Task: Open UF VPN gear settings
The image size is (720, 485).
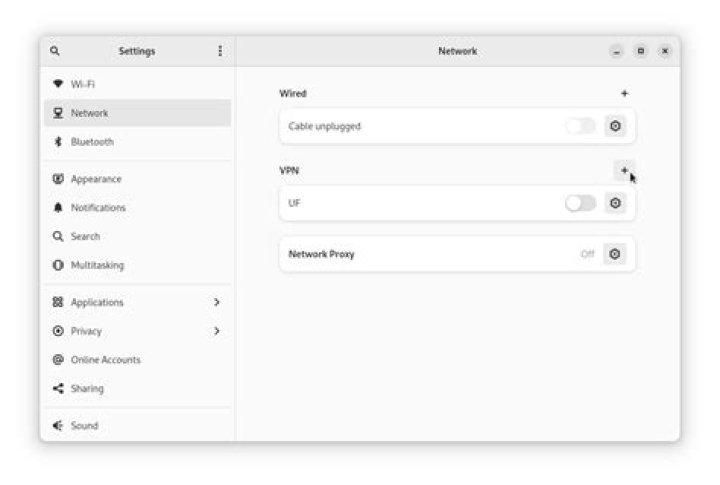Action: tap(615, 203)
